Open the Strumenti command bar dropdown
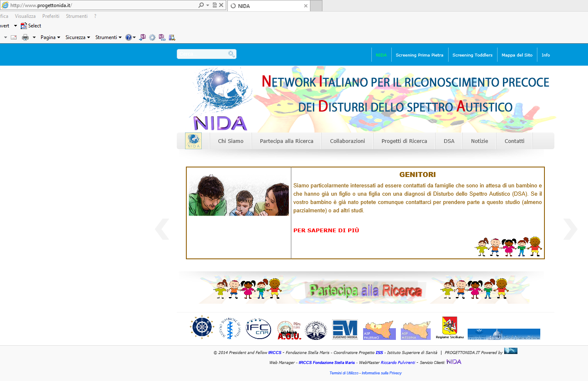 point(108,37)
